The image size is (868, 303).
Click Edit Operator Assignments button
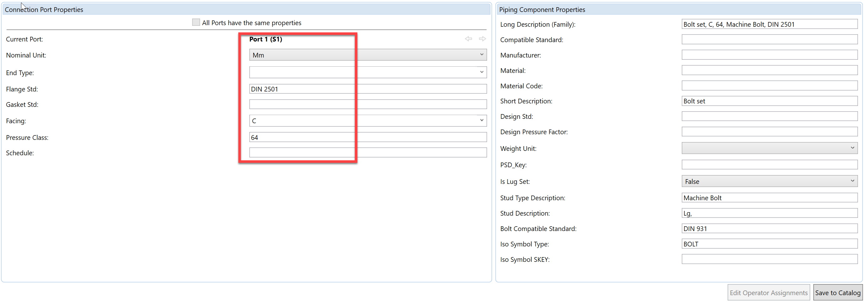pos(768,293)
